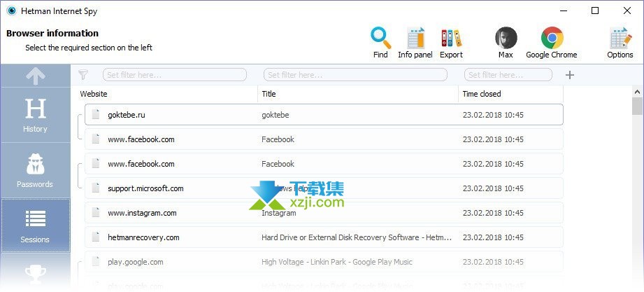Click goktebe.ru time closed cell
The image size is (644, 292).
click(493, 115)
